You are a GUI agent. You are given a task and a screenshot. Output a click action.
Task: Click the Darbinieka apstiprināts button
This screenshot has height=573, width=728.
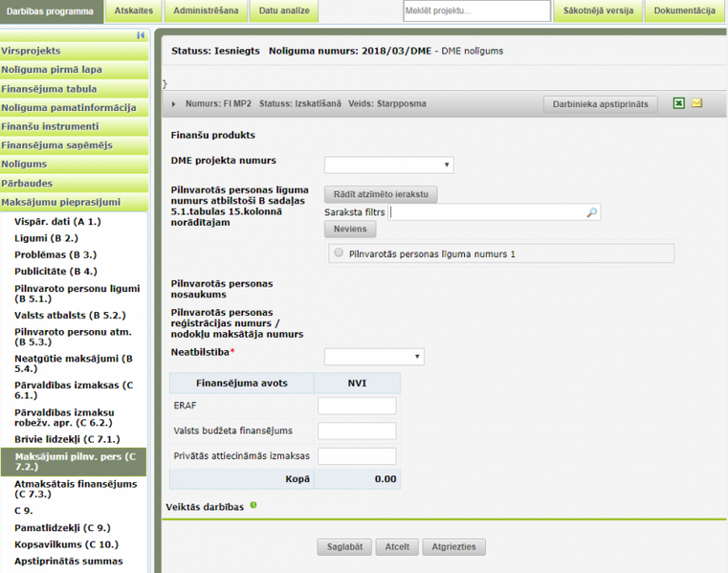click(600, 103)
